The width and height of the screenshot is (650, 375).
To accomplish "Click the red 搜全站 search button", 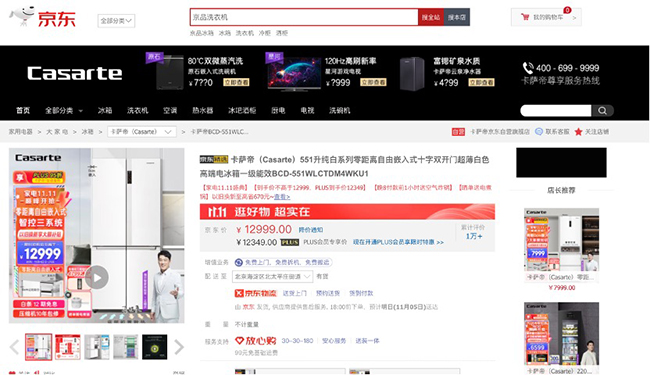I will (x=431, y=17).
